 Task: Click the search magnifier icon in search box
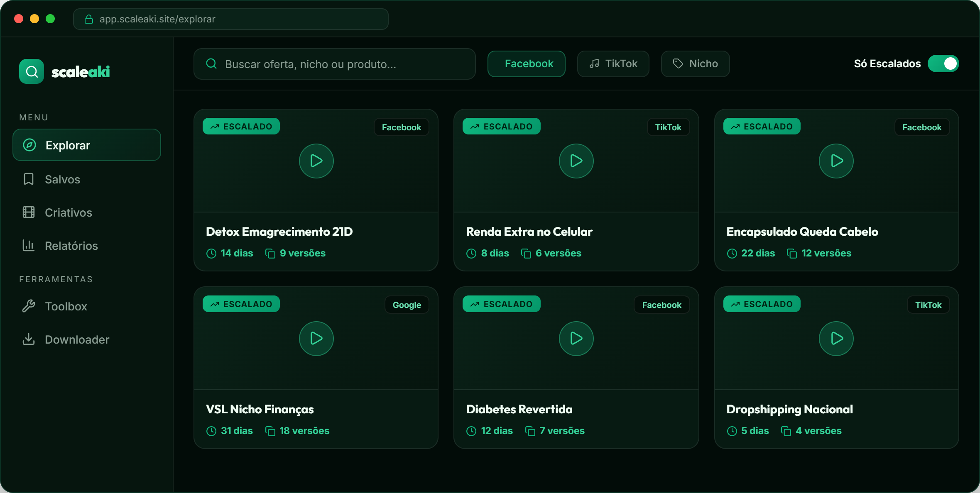211,63
